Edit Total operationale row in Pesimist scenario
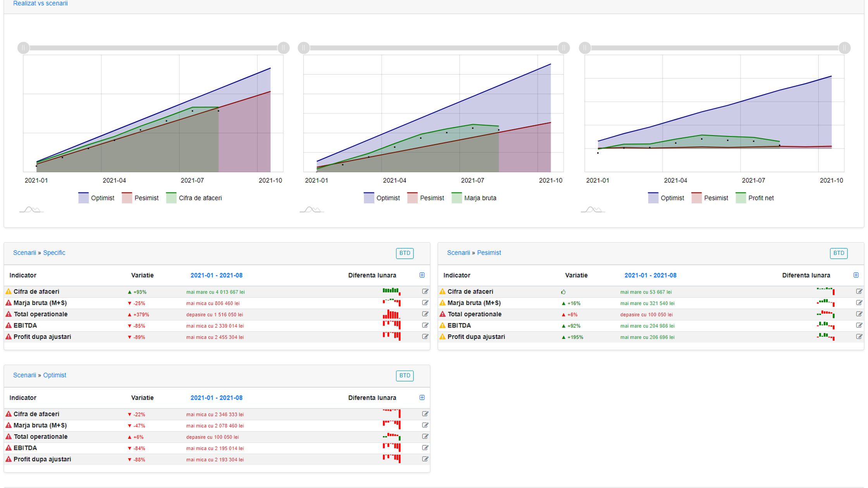 point(859,314)
